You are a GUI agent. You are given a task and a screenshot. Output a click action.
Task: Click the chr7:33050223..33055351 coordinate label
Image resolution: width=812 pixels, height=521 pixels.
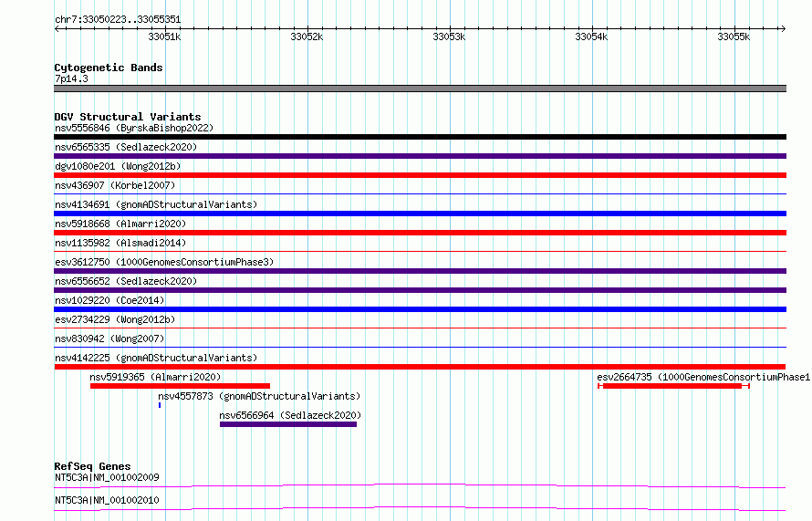118,20
